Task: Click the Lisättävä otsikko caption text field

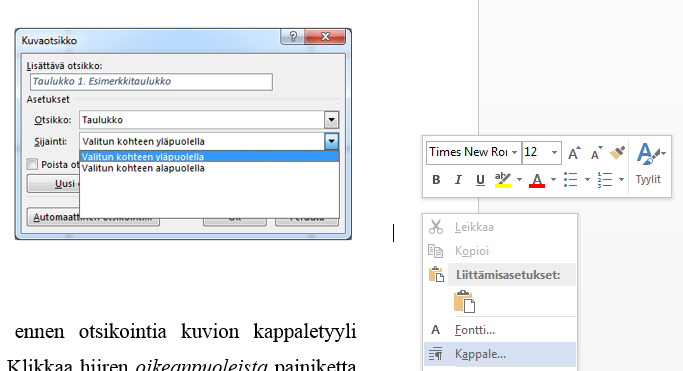Action: [151, 82]
